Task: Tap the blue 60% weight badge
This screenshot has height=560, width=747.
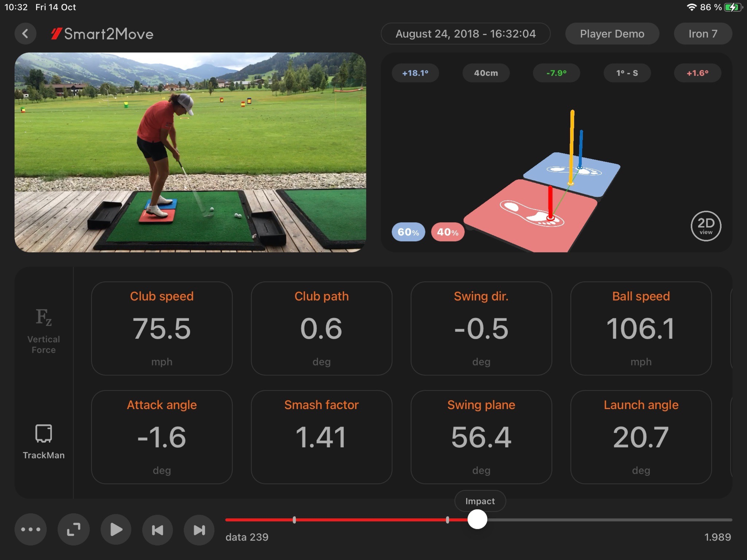Action: tap(408, 232)
